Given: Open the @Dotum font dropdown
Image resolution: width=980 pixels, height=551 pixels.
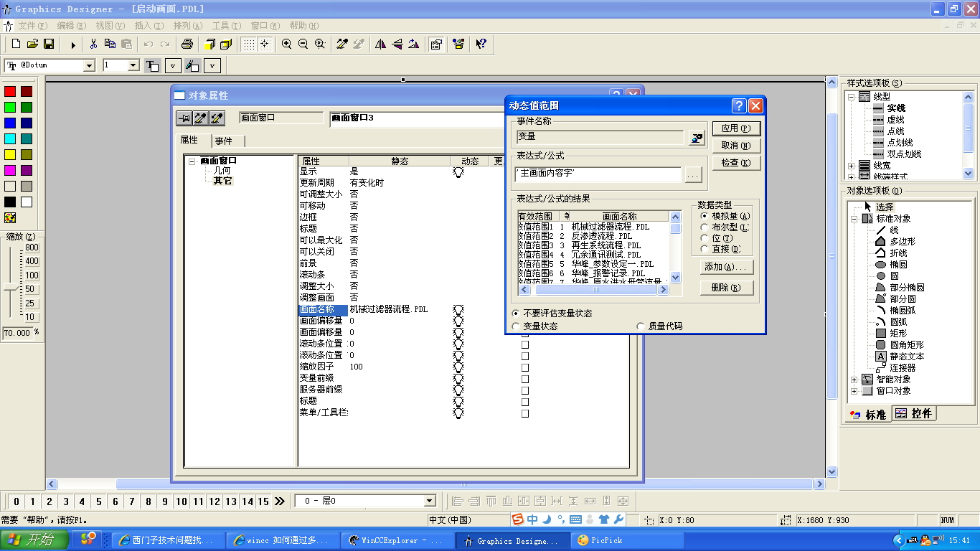Looking at the screenshot, I should tap(90, 65).
